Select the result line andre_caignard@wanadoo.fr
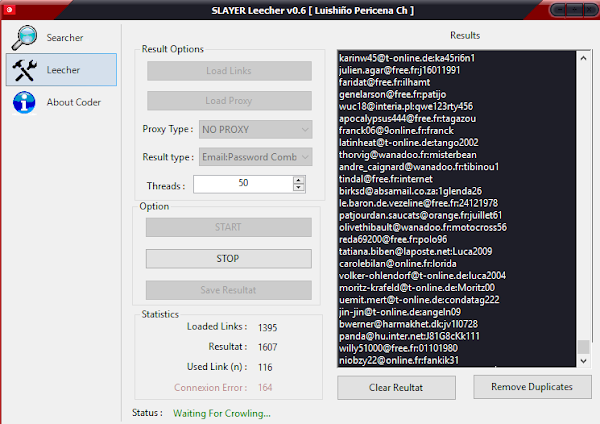Viewport: 600px width, 424px height. pos(419,167)
